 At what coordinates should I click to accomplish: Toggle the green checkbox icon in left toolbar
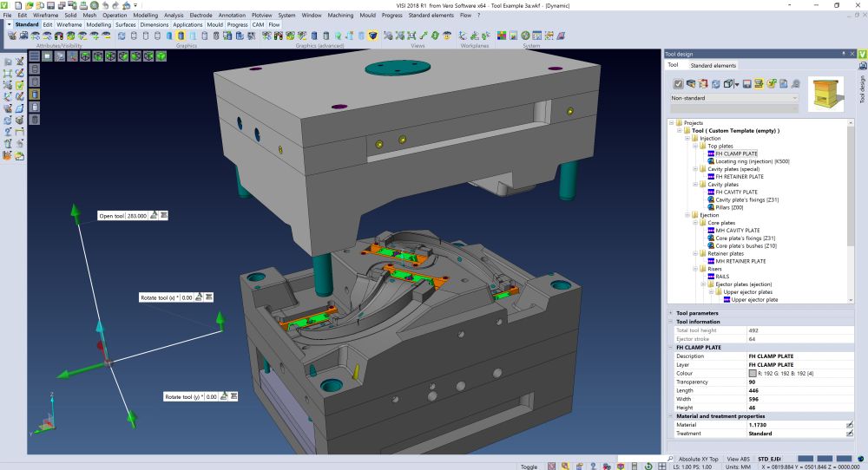tap(20, 85)
